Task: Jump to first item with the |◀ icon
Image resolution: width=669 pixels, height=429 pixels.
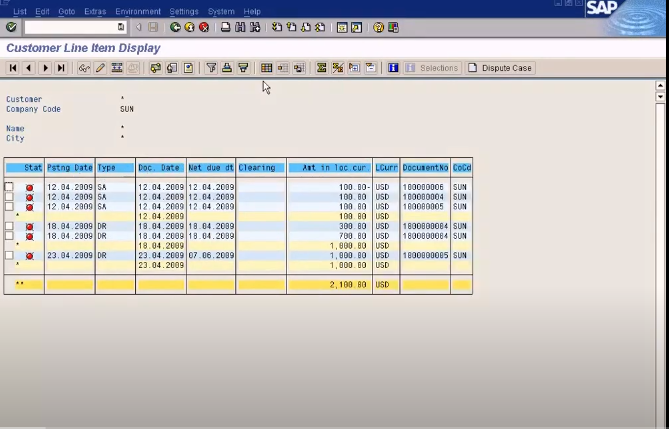Action: point(13,68)
